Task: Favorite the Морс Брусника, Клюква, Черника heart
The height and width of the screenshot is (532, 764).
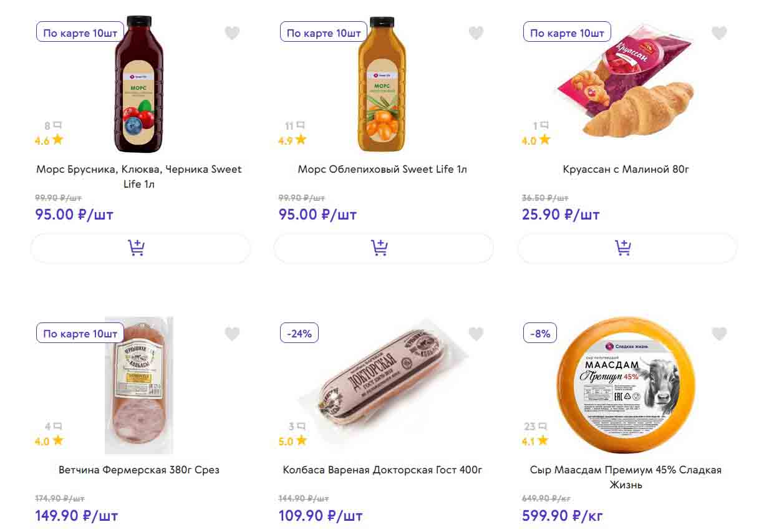Action: click(x=232, y=33)
